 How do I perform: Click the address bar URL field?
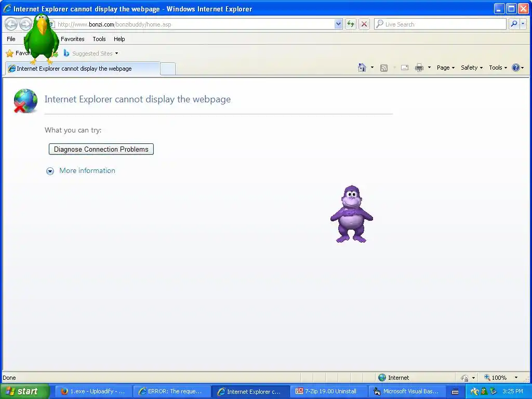click(193, 24)
